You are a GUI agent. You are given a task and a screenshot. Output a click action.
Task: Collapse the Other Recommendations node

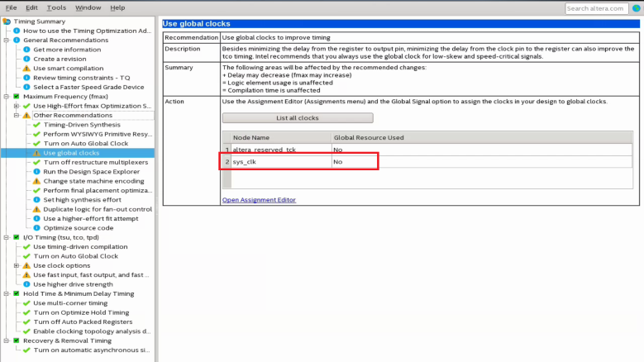(x=17, y=116)
